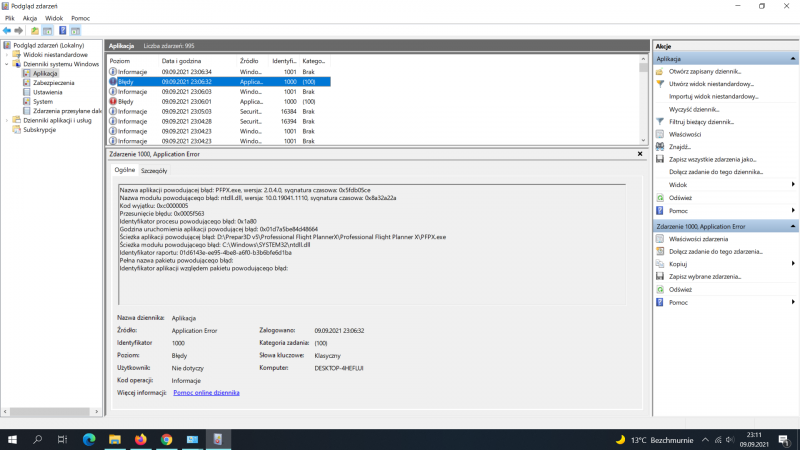The width and height of the screenshot is (800, 450).
Task: Open the Akcja menu
Action: click(30, 18)
